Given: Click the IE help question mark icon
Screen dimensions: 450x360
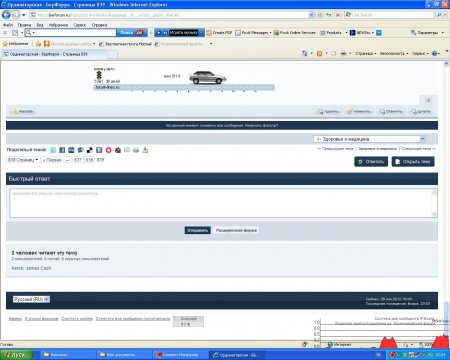Looking at the screenshot, I should pos(434,54).
